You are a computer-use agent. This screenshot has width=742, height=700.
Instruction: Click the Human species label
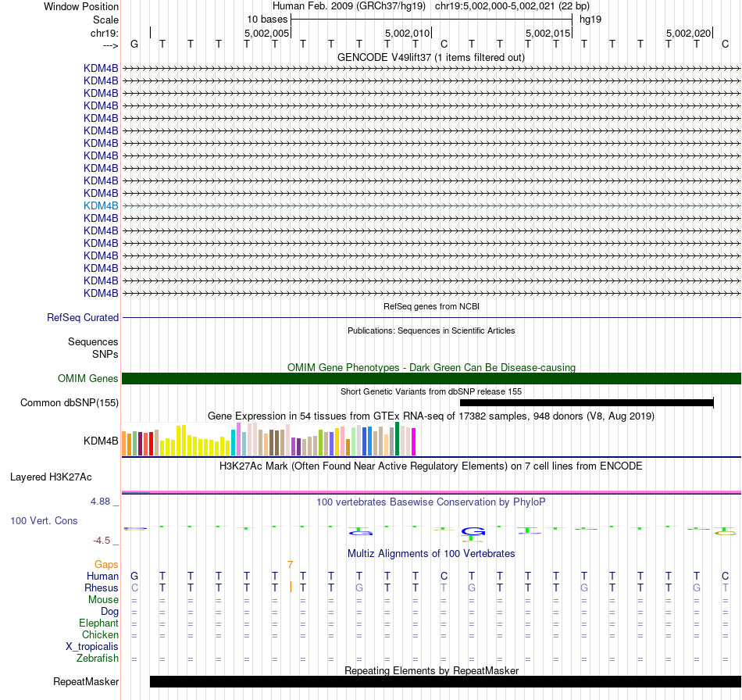[102, 576]
